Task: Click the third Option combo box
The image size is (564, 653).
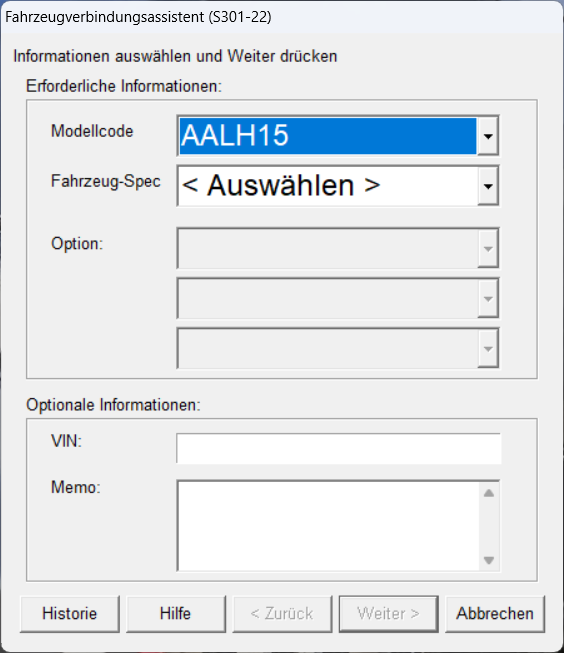Action: point(338,349)
